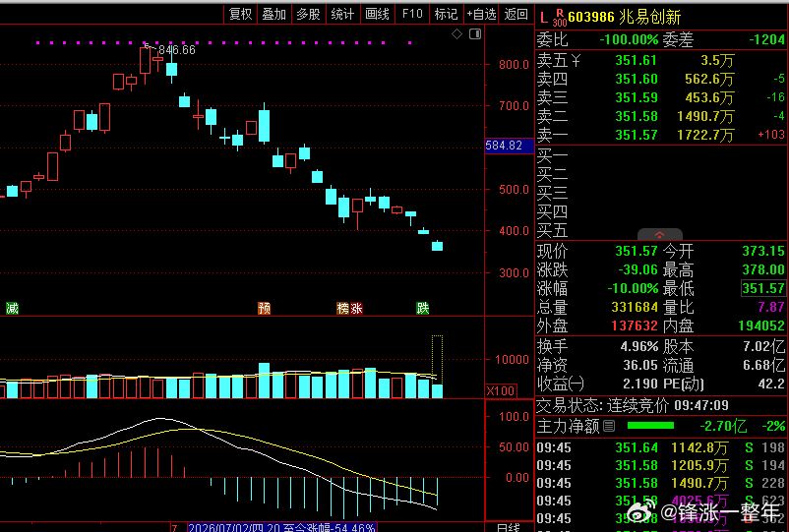
Task: Click the dotted yellow volume bar outline
Action: [x=437, y=360]
